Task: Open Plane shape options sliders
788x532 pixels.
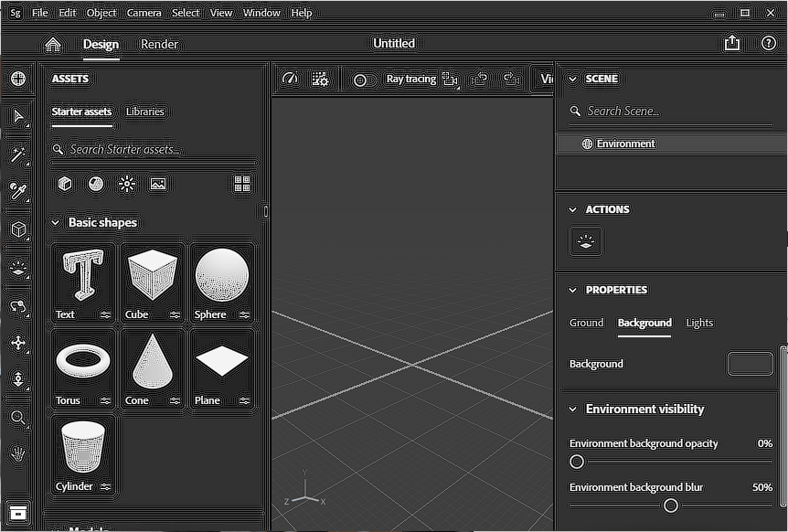Action: click(244, 401)
